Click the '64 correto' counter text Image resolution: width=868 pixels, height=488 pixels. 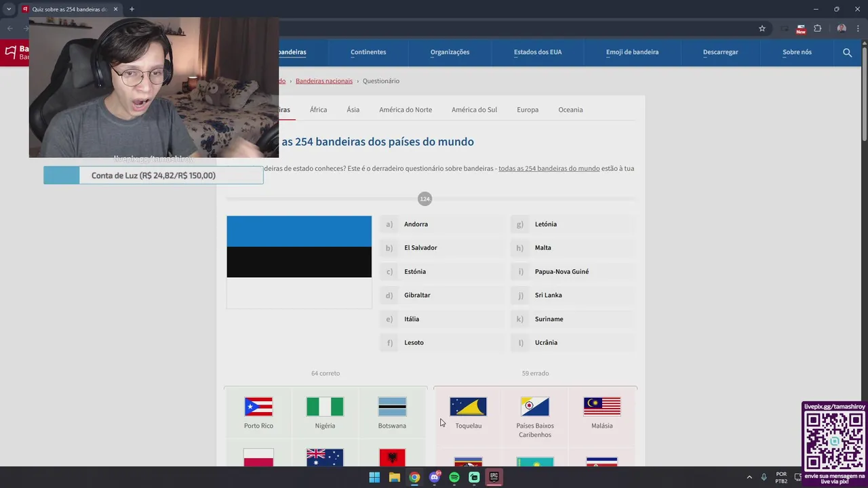[325, 373]
